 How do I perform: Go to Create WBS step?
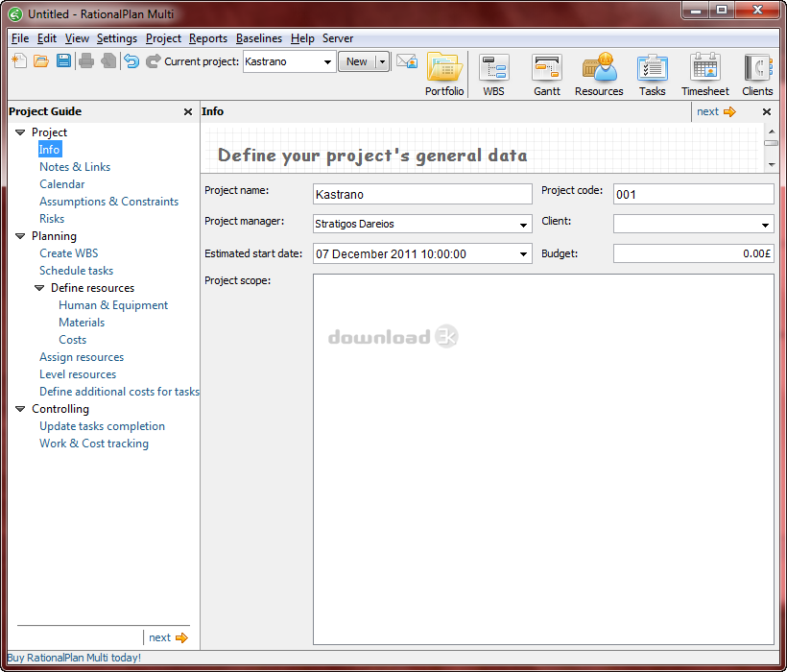click(69, 253)
